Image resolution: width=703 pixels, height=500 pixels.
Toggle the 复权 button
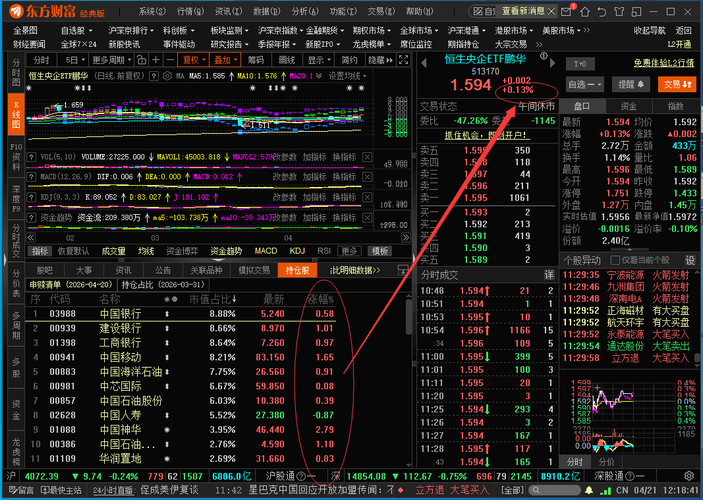pos(194,60)
